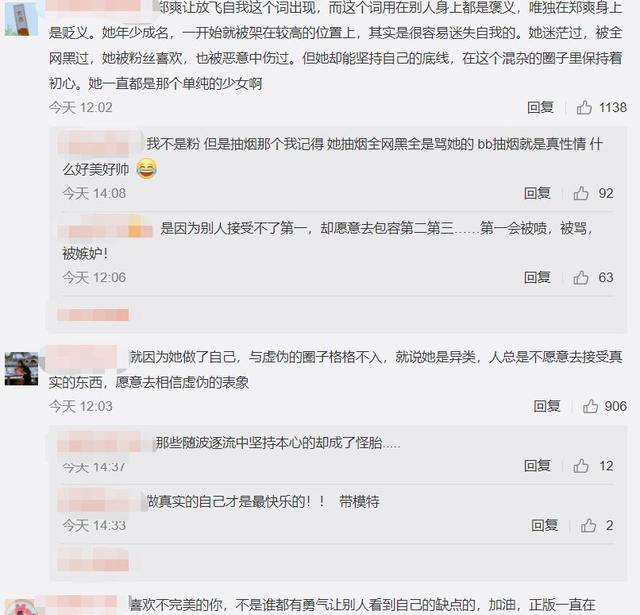640x615 pixels.
Task: Thumbs-up the reply with 12 likes
Action: click(580, 466)
